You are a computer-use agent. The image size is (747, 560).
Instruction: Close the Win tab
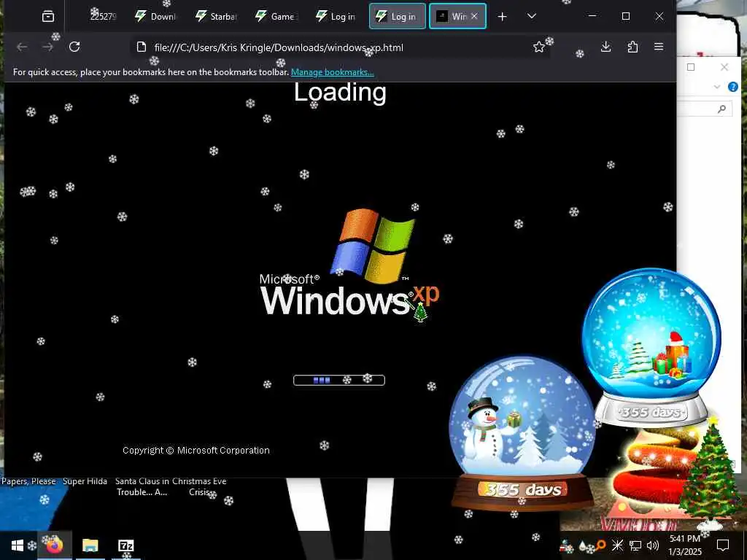pos(474,16)
